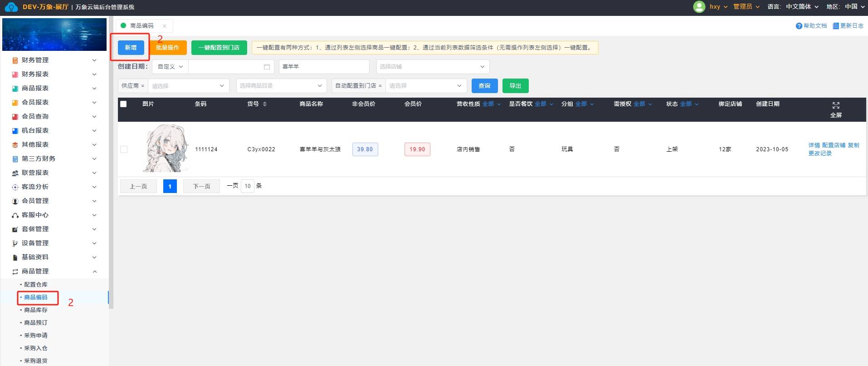Expand the 基础资料 menu chevron
The image size is (868, 366).
coord(94,257)
